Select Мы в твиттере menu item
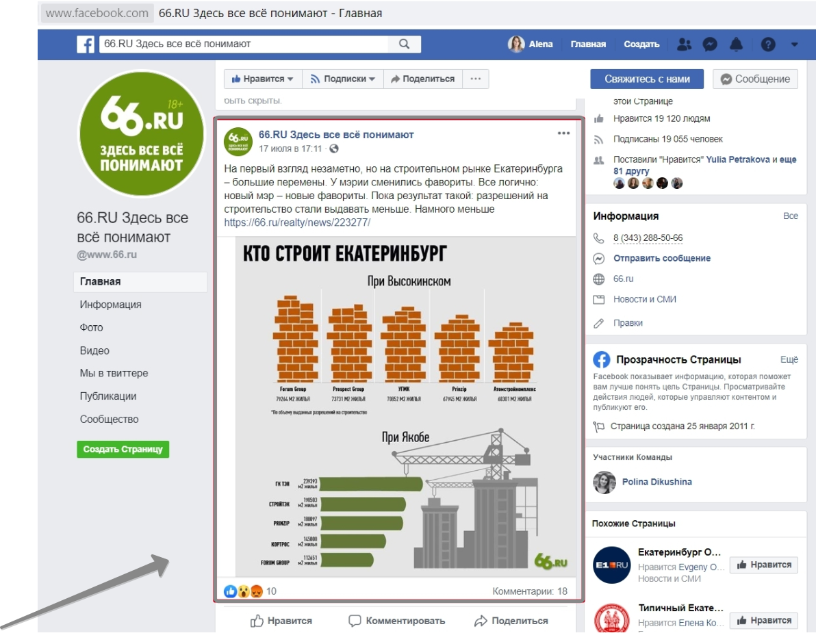816x644 pixels. pyautogui.click(x=114, y=374)
